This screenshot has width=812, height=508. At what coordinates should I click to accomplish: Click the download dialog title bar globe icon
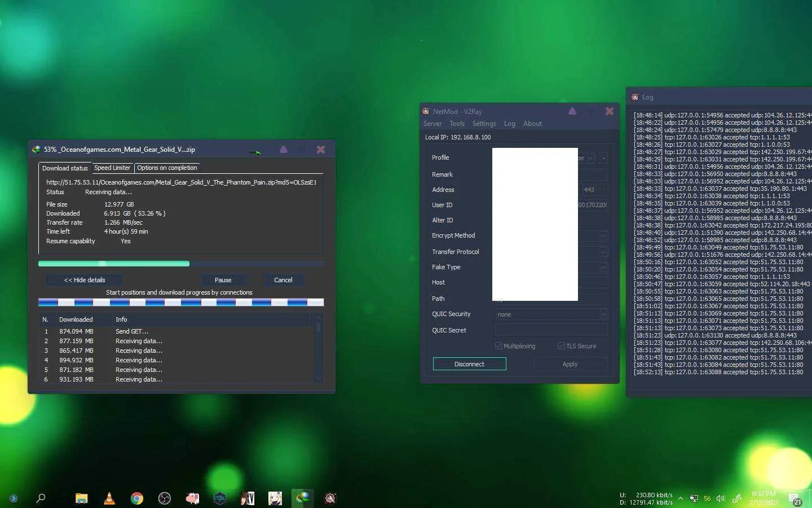tap(36, 150)
